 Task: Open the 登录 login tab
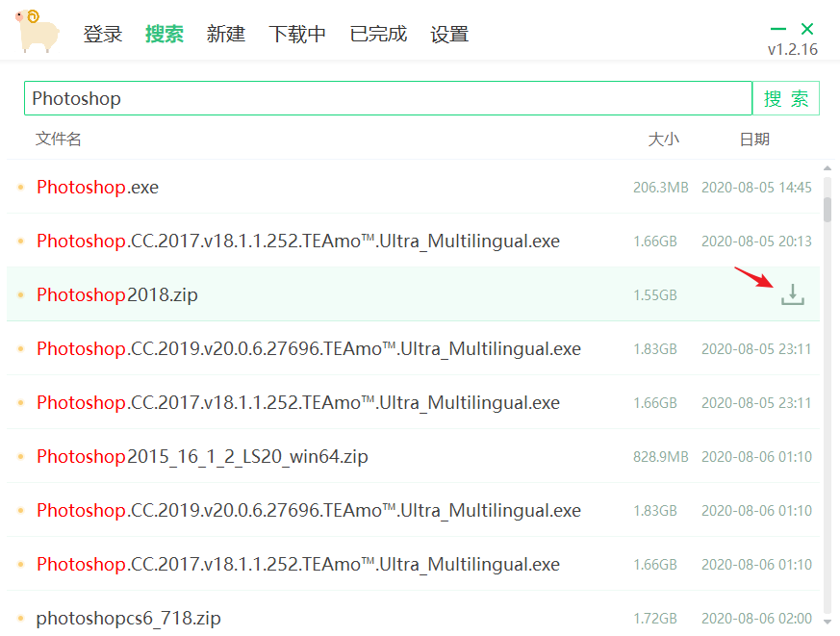(x=103, y=35)
